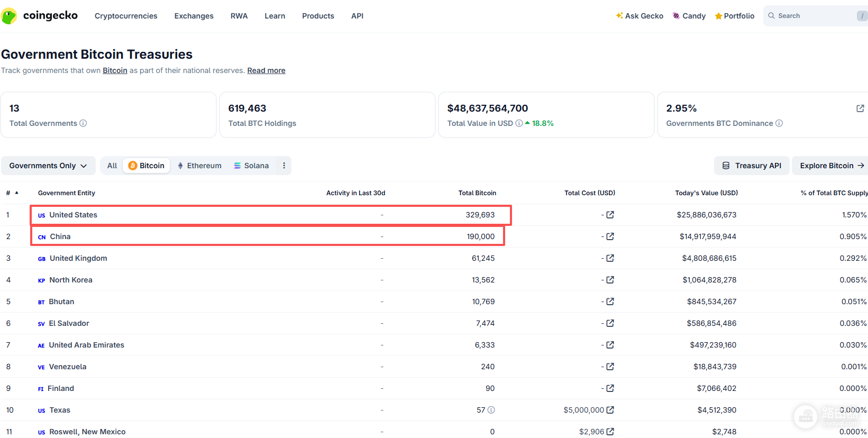Open the Bhutan row source link icon
The image size is (868, 438).
pyautogui.click(x=610, y=302)
